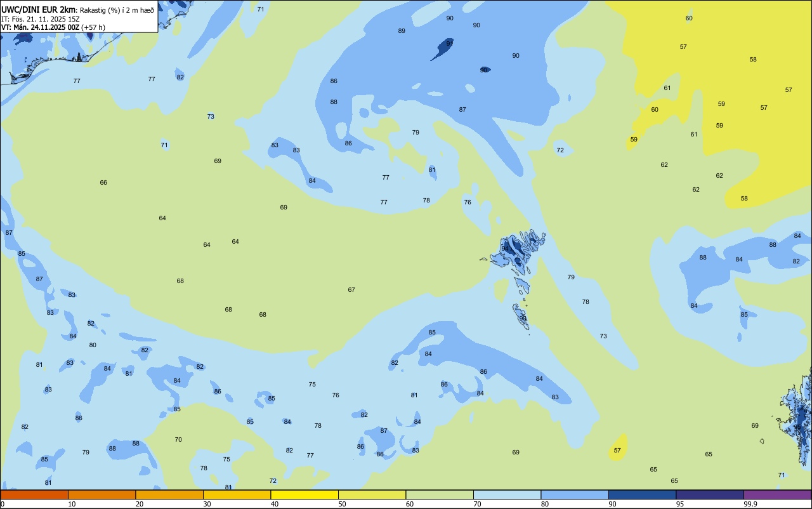This screenshot has height=509, width=812.
Task: Click the 70–80 pale blue legend swatch
Action: [507, 494]
